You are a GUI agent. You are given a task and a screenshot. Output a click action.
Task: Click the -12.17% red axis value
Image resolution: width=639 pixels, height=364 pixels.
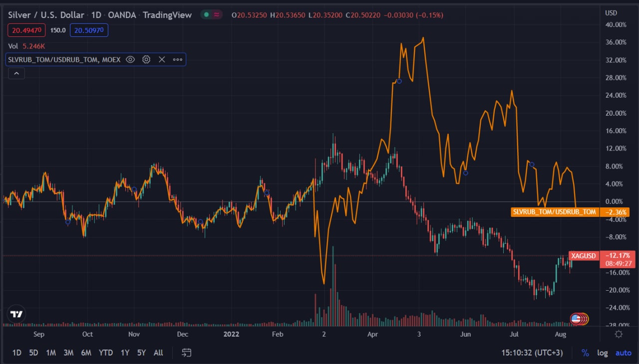pos(618,255)
